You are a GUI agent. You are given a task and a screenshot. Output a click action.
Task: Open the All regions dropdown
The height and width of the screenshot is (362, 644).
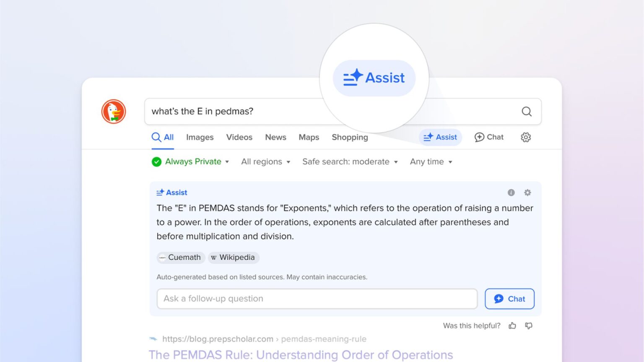(x=265, y=161)
